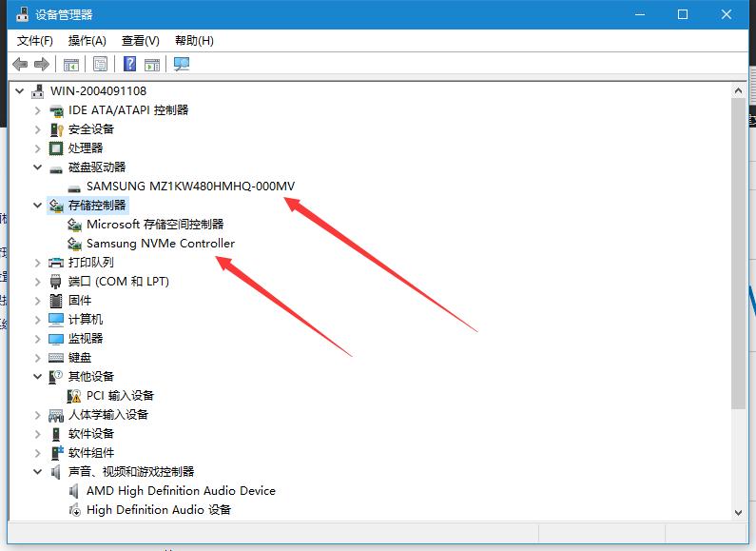
Task: Click the IDE ATA/ATAPI controller icon
Action: (56, 110)
